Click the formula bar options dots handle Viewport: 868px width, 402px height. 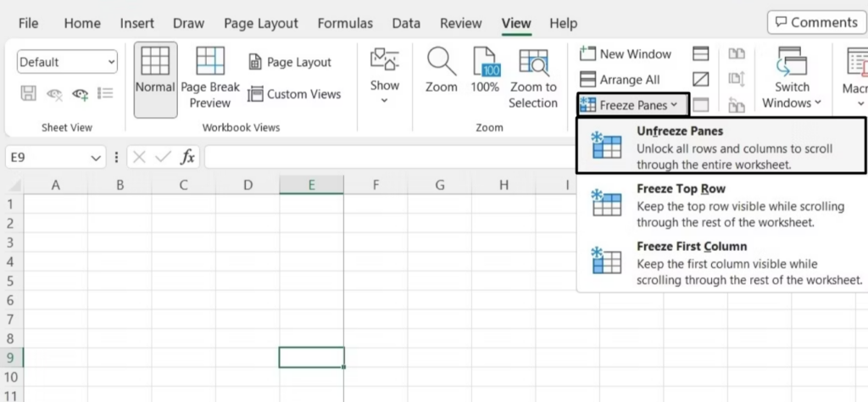115,157
